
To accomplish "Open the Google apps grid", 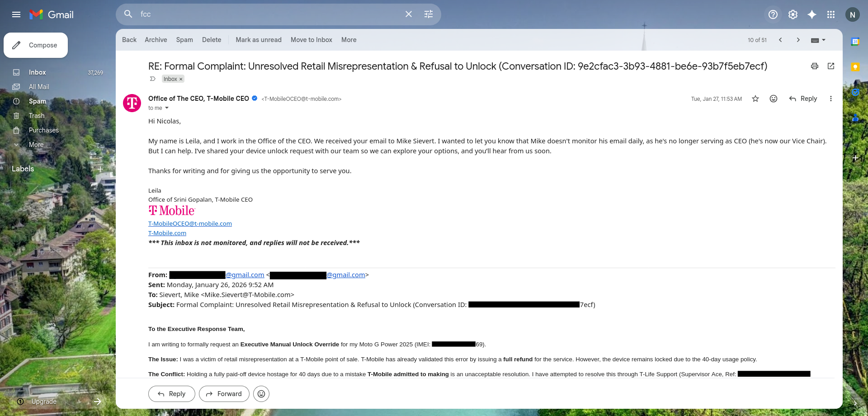I will point(831,14).
